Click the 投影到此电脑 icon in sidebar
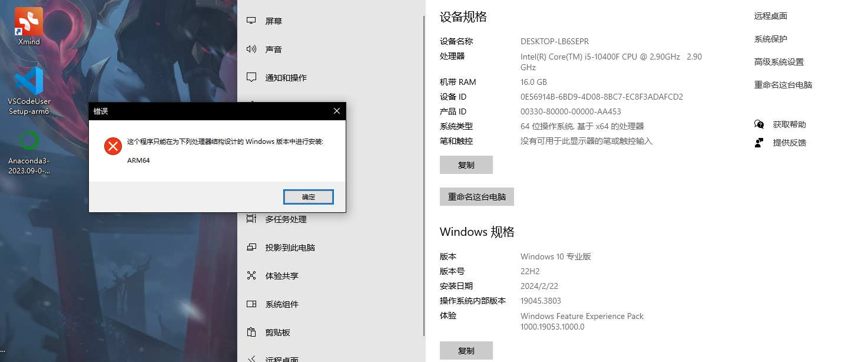This screenshot has height=362, width=868. pos(251,247)
